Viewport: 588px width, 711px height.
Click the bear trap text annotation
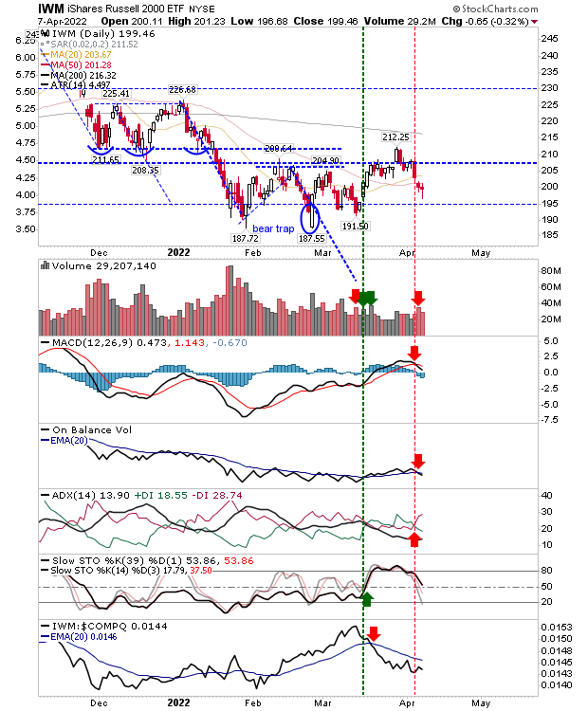point(273,228)
